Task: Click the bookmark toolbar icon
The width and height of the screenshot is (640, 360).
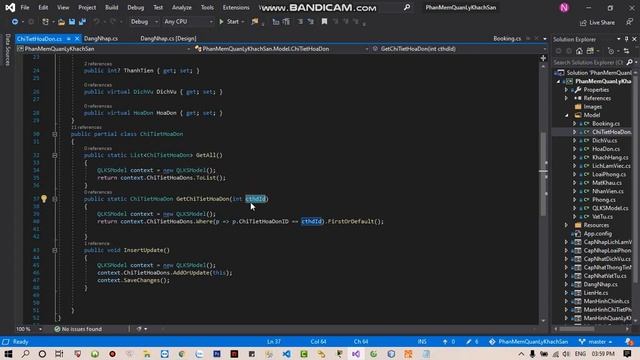Action: click(324, 22)
